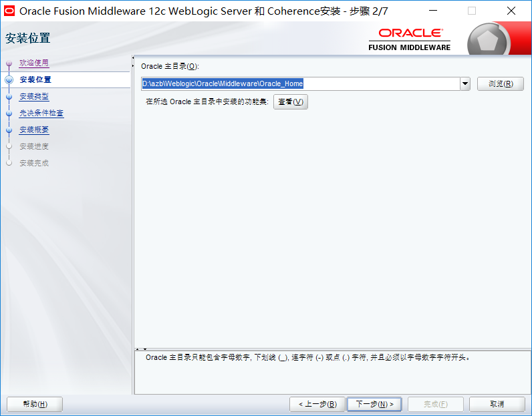Viewport: 532px width, 416px height.
Task: Click the Oracle 主目录只能包含字母数字 message text
Action: (308, 357)
